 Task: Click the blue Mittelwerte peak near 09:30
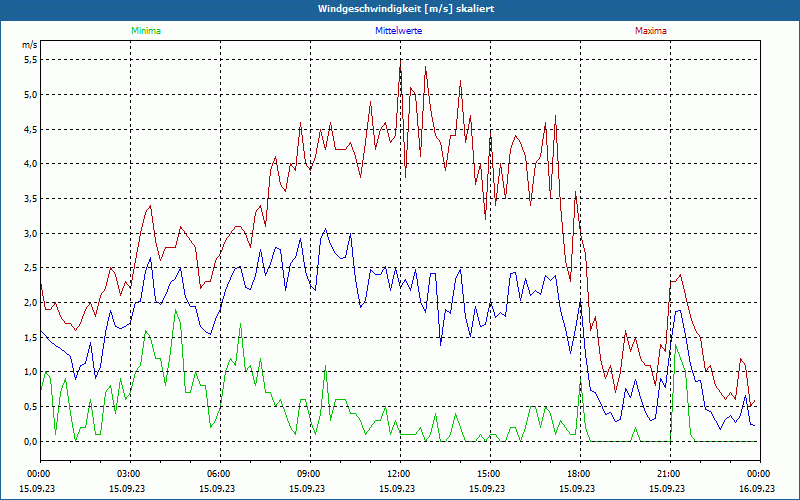click(x=325, y=229)
